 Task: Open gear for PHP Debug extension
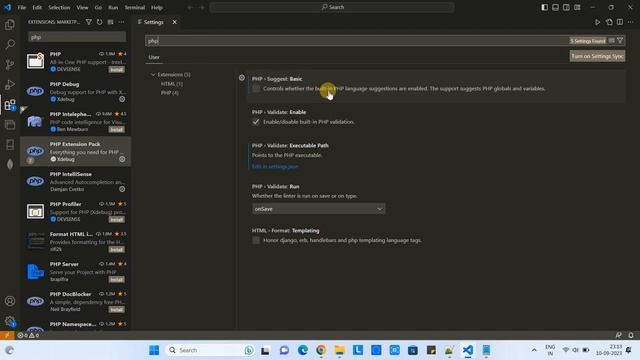[x=122, y=99]
